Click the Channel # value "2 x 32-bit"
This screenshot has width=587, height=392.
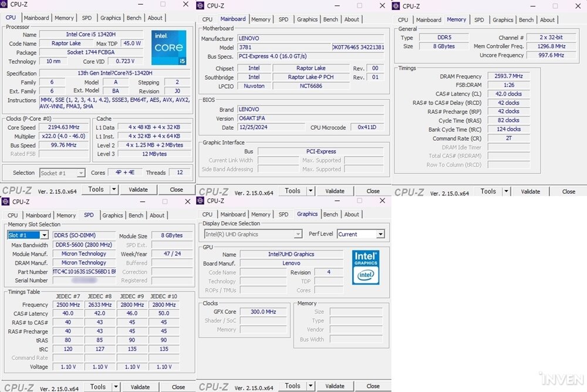[551, 38]
